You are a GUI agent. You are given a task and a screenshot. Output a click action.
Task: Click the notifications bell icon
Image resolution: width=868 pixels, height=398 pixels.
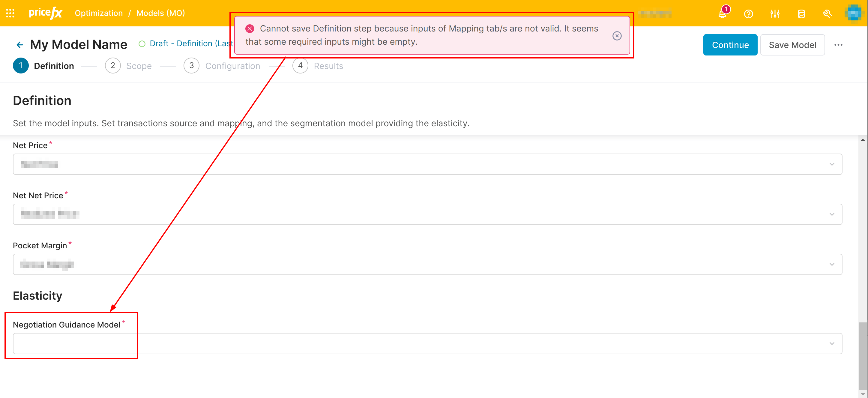pos(722,14)
